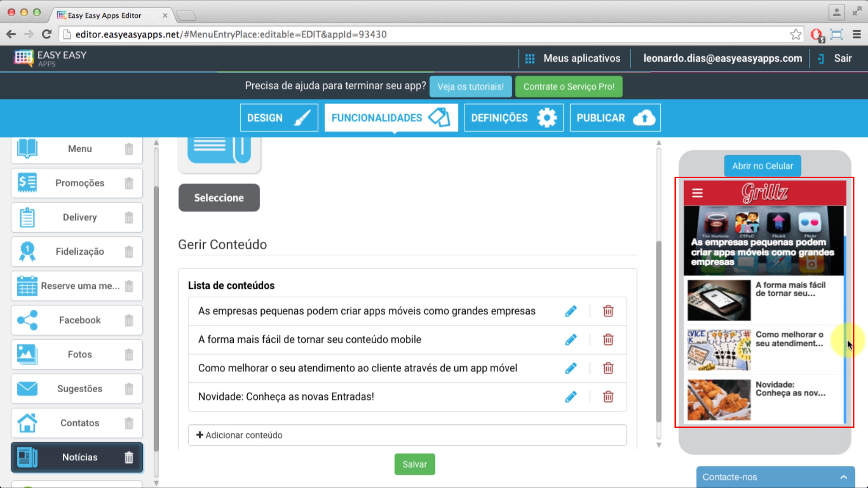The height and width of the screenshot is (488, 868).
Task: Click edit icon for first news item
Action: (x=571, y=310)
